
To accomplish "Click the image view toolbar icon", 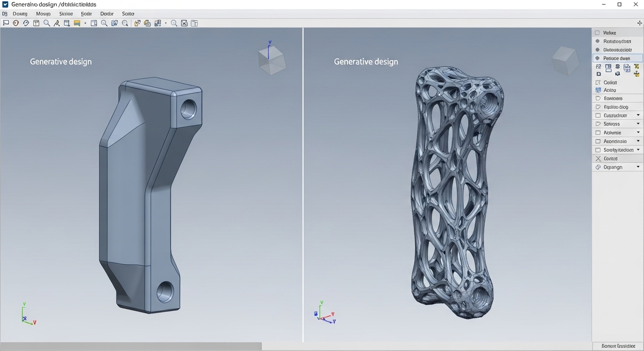I will (x=114, y=23).
